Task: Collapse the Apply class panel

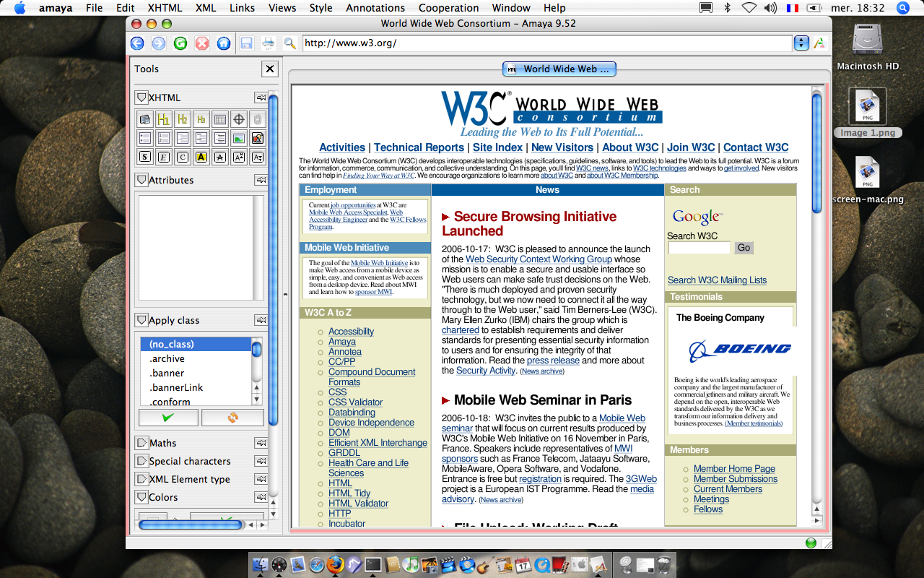Action: click(141, 320)
